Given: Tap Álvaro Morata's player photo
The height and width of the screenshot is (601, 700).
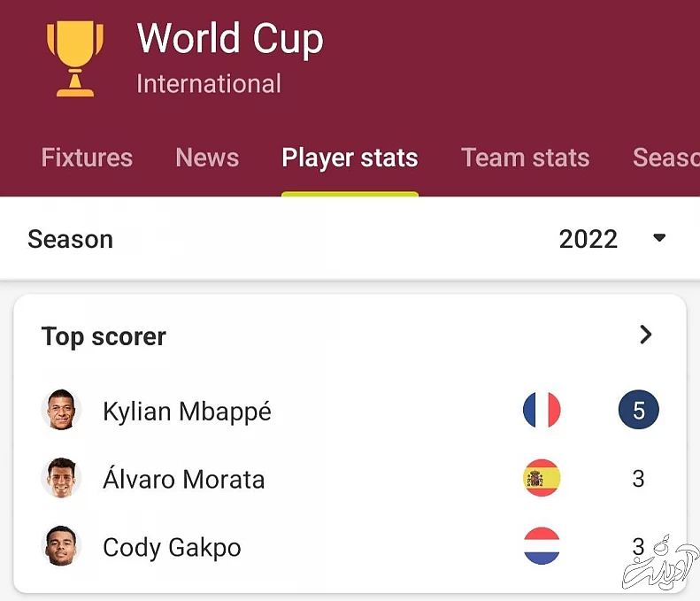Looking at the screenshot, I should pos(62,479).
